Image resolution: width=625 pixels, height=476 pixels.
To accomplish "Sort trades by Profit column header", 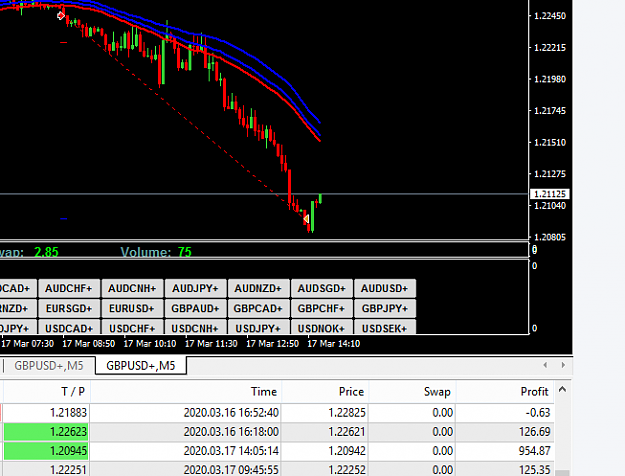I will coord(505,391).
